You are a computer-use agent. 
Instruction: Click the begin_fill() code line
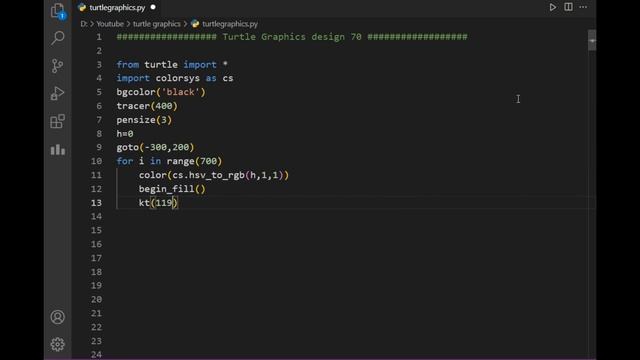172,189
